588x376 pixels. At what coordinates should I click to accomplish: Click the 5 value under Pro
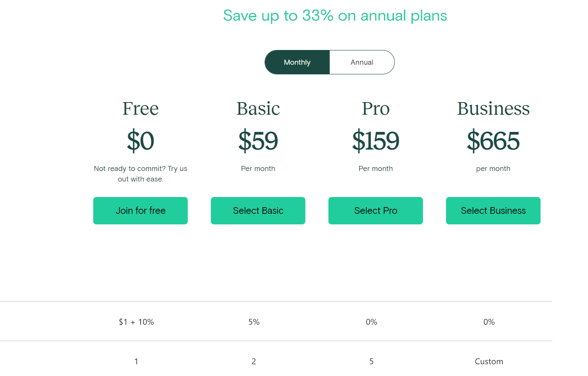[371, 361]
